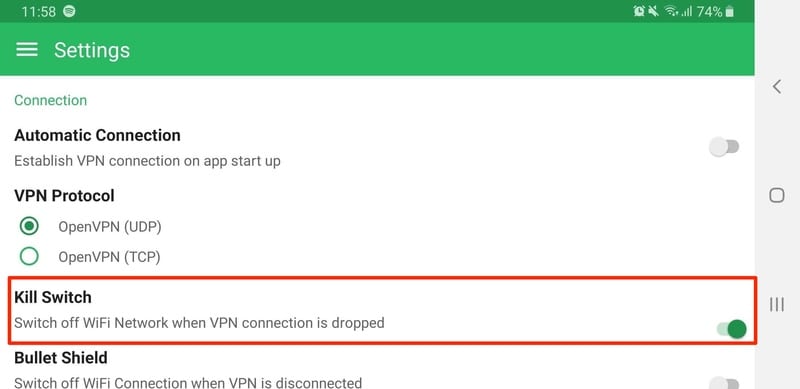Tap the Android back navigation arrow
This screenshot has width=800, height=389.
click(x=777, y=87)
